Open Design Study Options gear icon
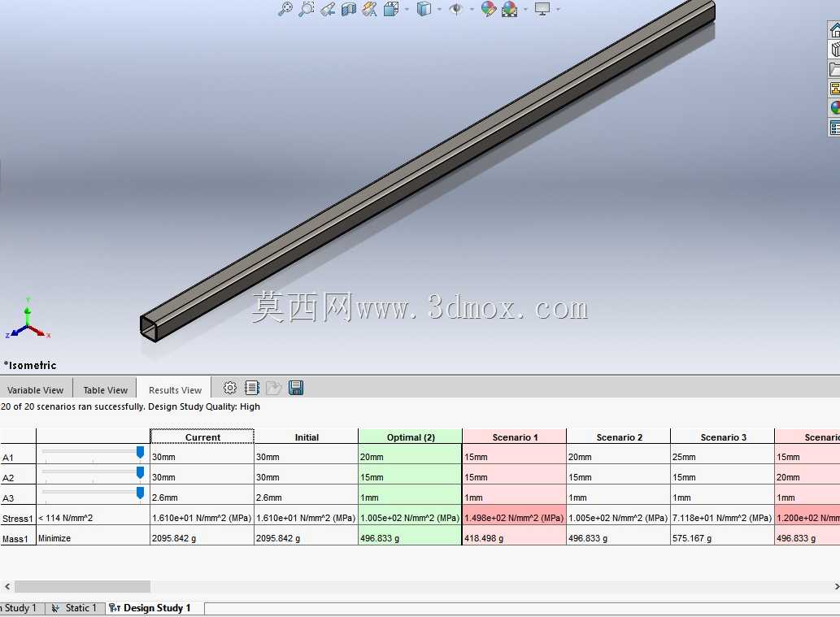 [x=230, y=388]
